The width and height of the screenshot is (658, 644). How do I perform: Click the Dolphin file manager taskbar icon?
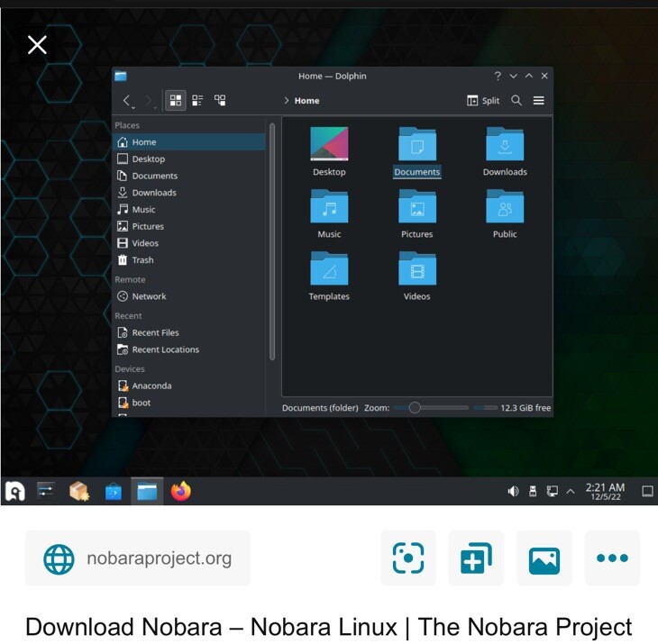click(147, 491)
